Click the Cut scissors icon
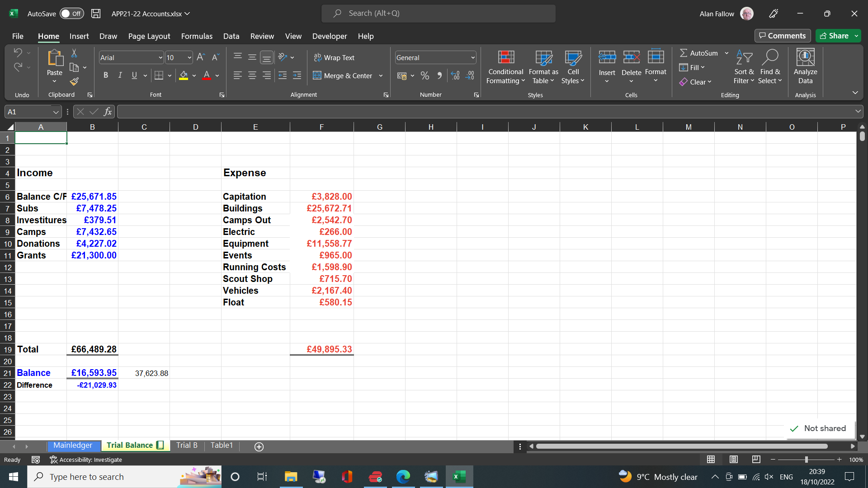 tap(74, 53)
